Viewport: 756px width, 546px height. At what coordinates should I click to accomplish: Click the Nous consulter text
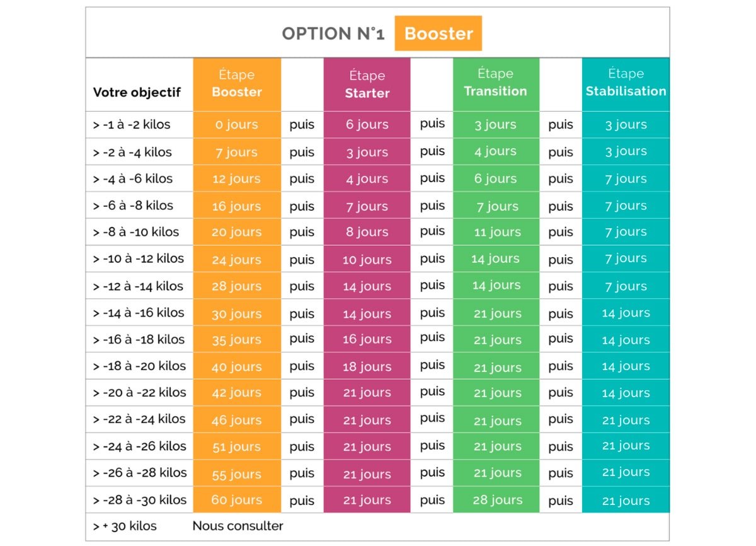[x=238, y=526]
